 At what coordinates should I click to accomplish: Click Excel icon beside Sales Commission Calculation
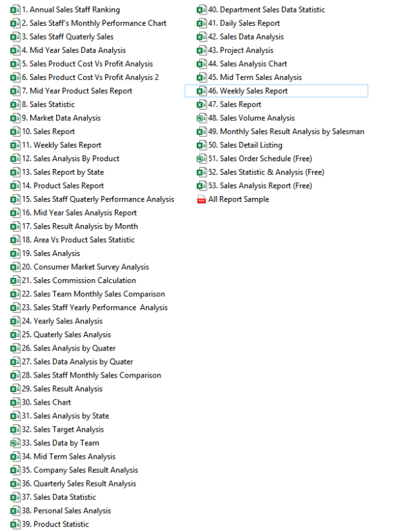pyautogui.click(x=15, y=281)
